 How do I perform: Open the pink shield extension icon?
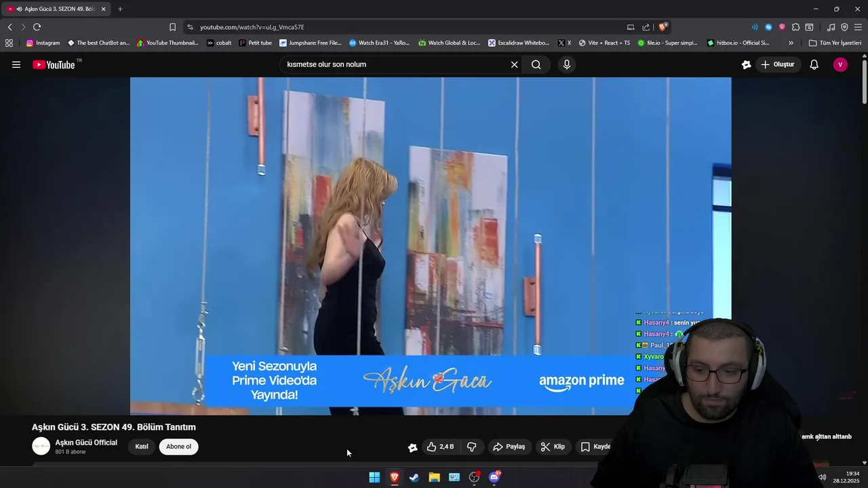pyautogui.click(x=782, y=27)
